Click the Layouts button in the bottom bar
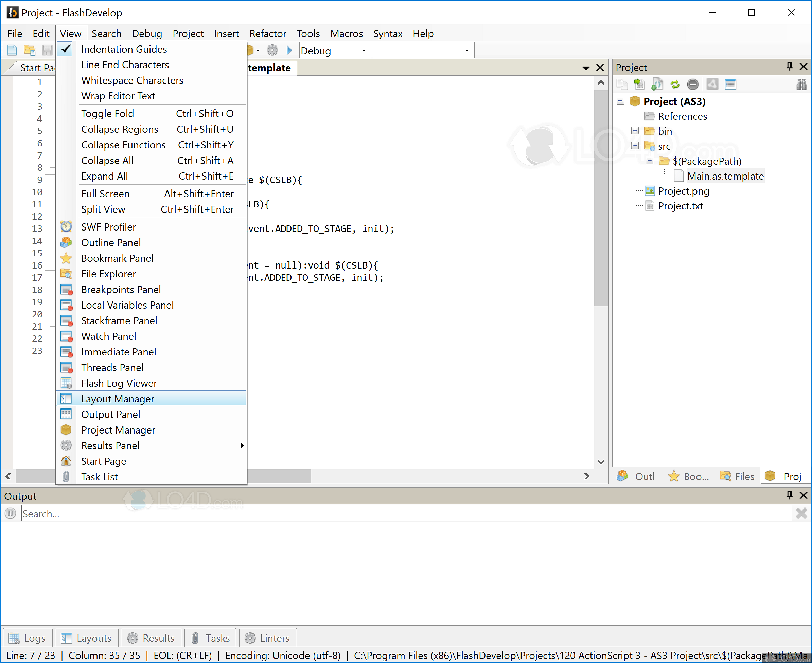 click(x=87, y=638)
